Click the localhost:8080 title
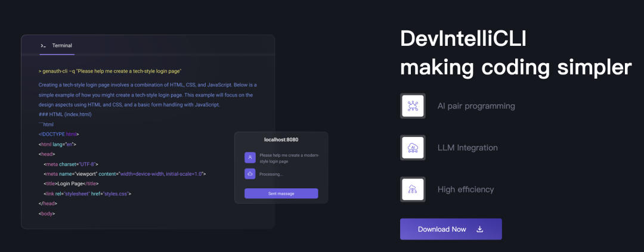The height and width of the screenshot is (252, 644). click(281, 139)
